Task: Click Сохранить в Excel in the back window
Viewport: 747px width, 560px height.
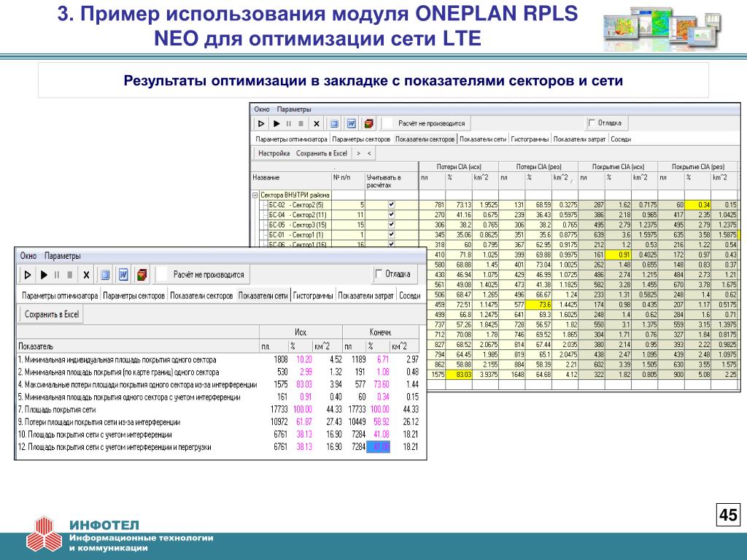Action: coord(322,153)
